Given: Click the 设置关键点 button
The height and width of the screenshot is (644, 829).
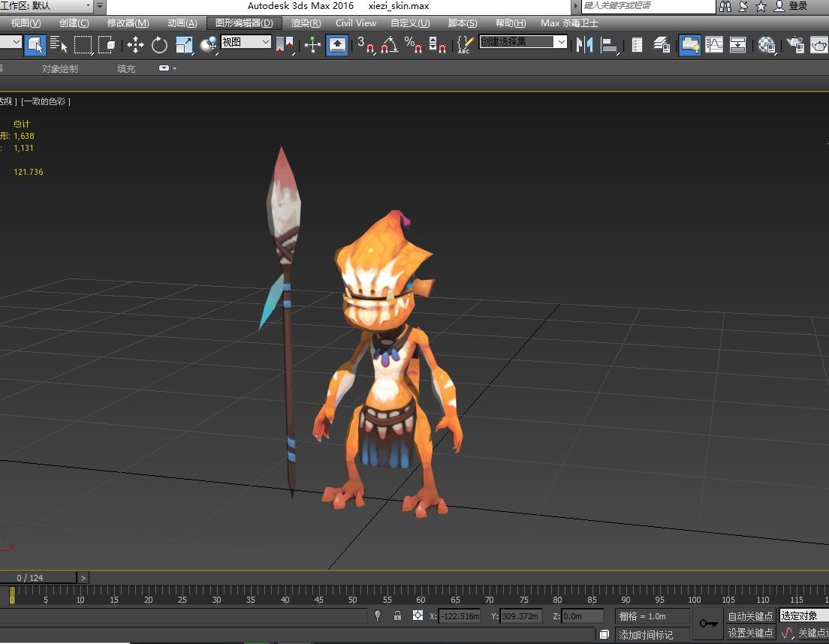Looking at the screenshot, I should coord(750,633).
